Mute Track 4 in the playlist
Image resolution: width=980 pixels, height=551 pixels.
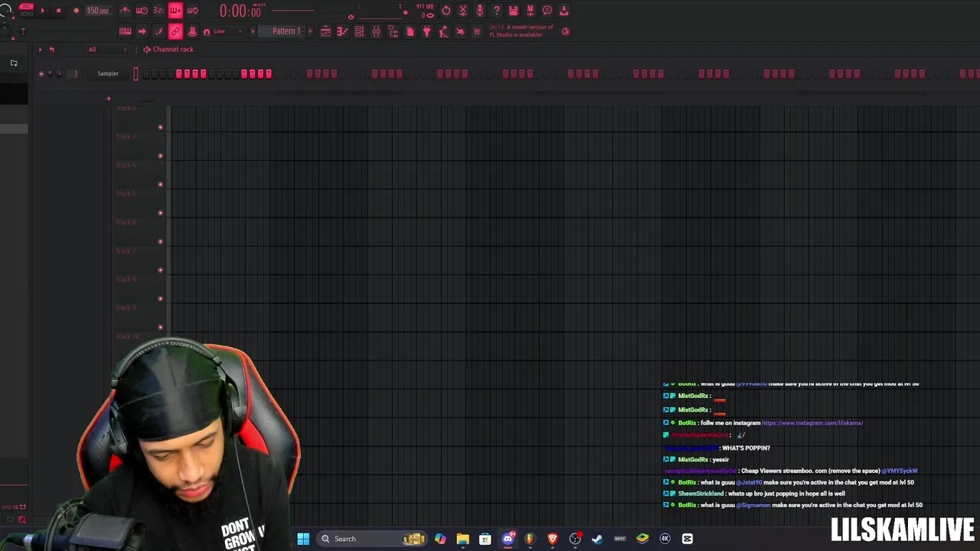(x=160, y=184)
